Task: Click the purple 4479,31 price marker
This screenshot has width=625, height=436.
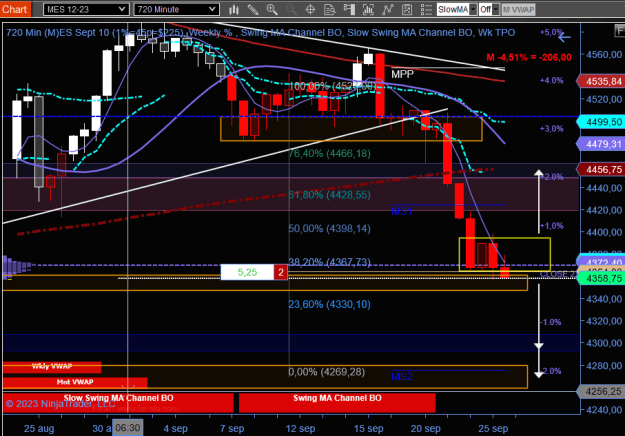Action: pos(601,144)
